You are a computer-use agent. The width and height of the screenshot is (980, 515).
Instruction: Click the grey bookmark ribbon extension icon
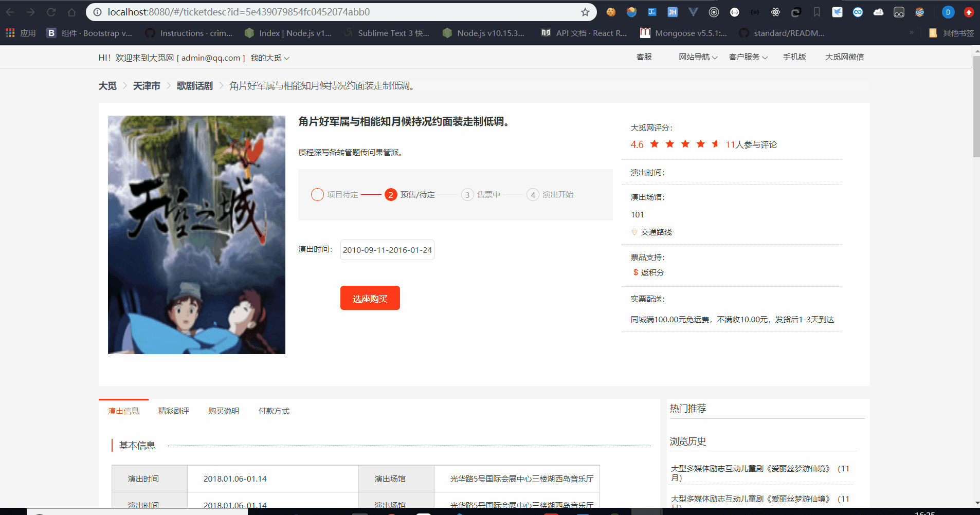click(816, 12)
